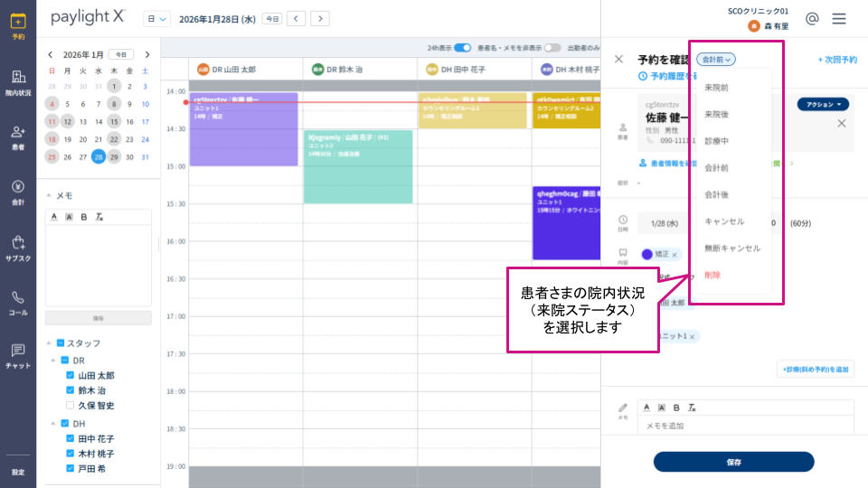
Task: Click the メモを追加 input field
Action: coord(745,426)
